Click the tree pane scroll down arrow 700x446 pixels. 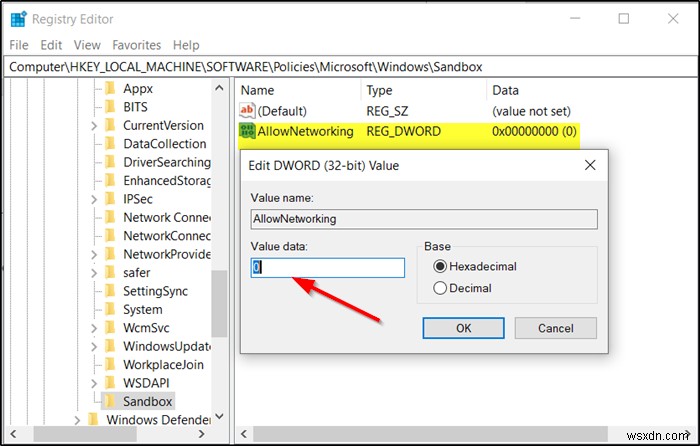(219, 416)
